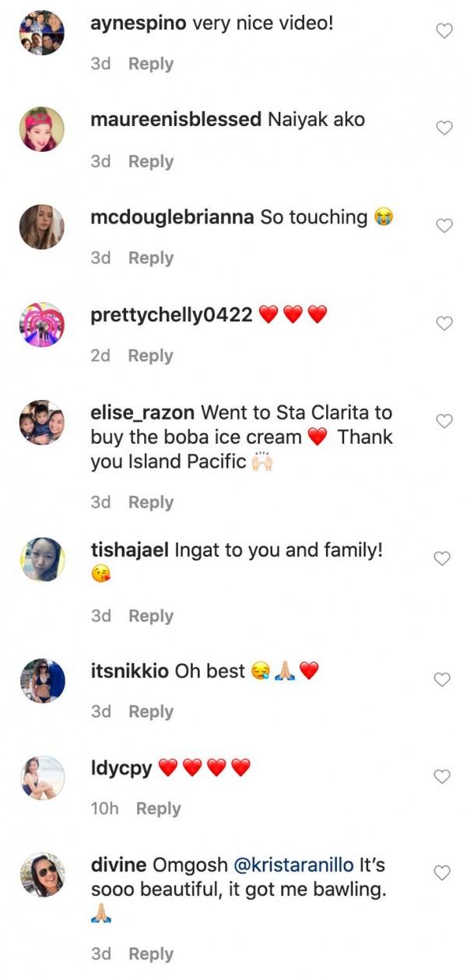Reply to ldycpy's 10h-old comment
This screenshot has height=980, width=467.
click(x=158, y=809)
